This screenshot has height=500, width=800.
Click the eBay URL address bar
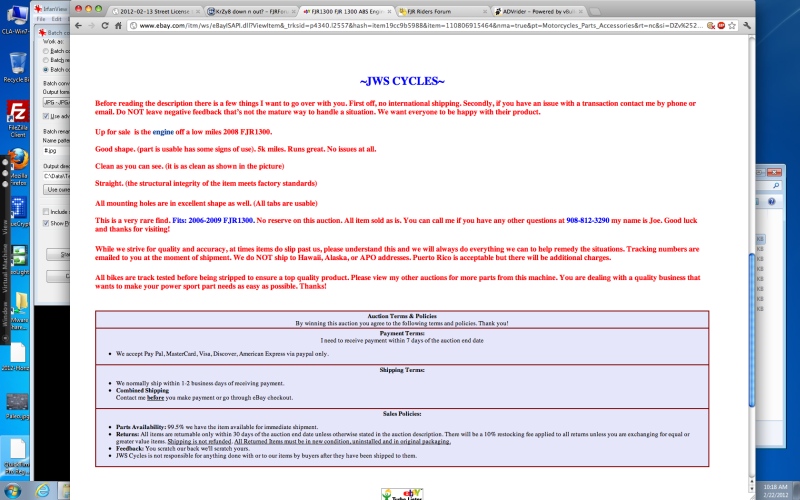(x=416, y=26)
